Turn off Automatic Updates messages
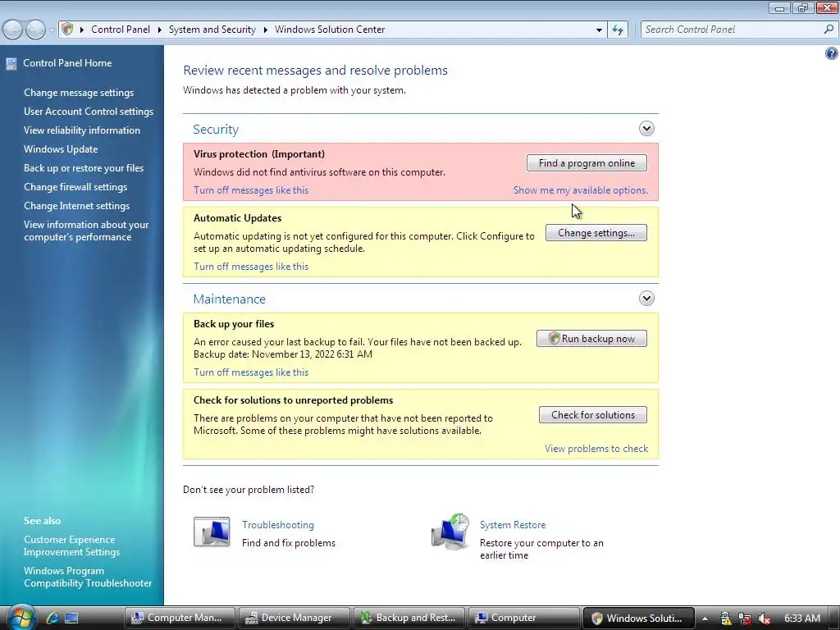 pyautogui.click(x=251, y=267)
